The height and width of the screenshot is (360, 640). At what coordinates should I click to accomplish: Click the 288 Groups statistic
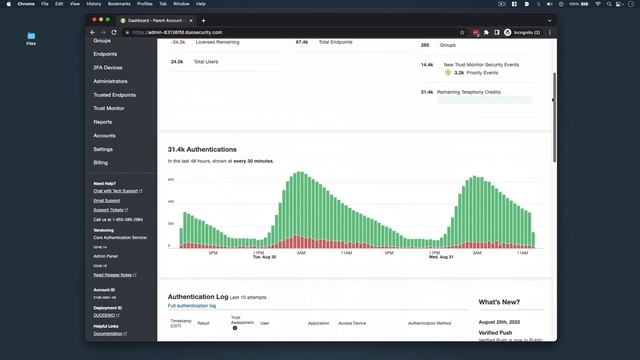(438, 45)
